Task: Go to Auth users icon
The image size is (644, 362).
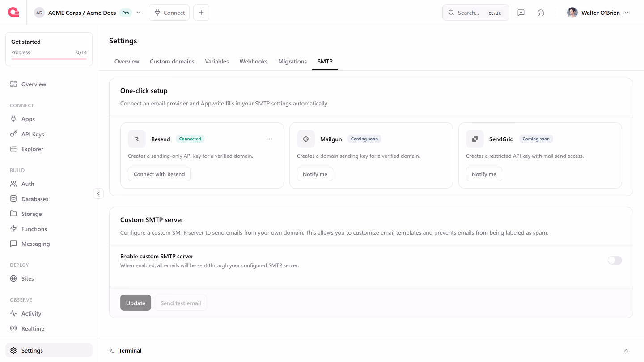Action: [x=13, y=184]
